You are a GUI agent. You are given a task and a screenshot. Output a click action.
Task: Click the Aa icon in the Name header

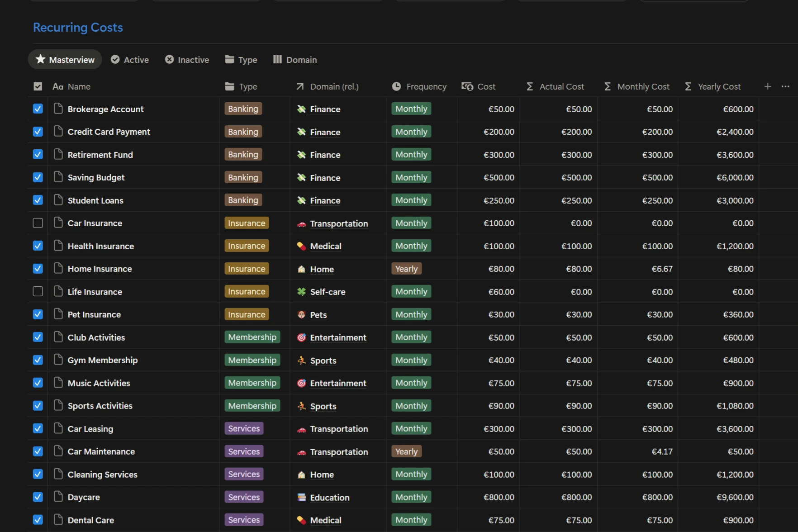pyautogui.click(x=57, y=86)
